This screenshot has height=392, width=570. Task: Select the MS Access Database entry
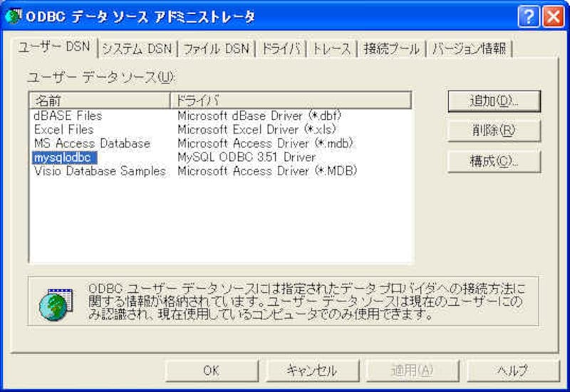click(x=92, y=143)
